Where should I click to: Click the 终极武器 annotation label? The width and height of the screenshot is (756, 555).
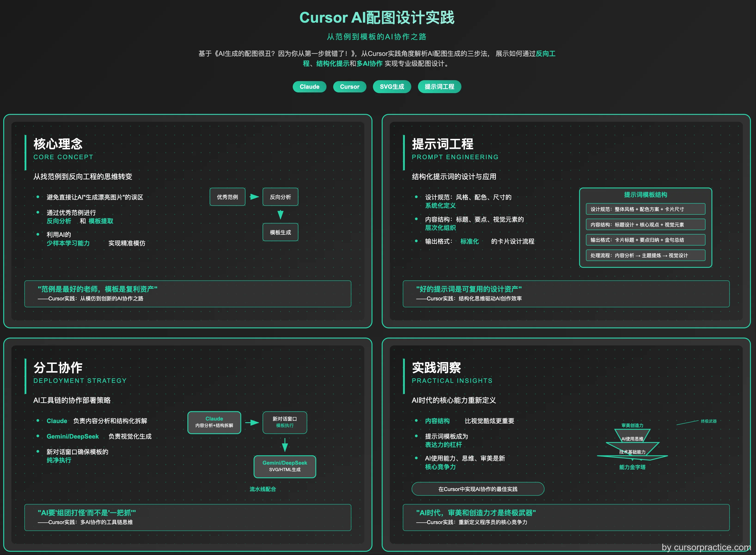708,421
